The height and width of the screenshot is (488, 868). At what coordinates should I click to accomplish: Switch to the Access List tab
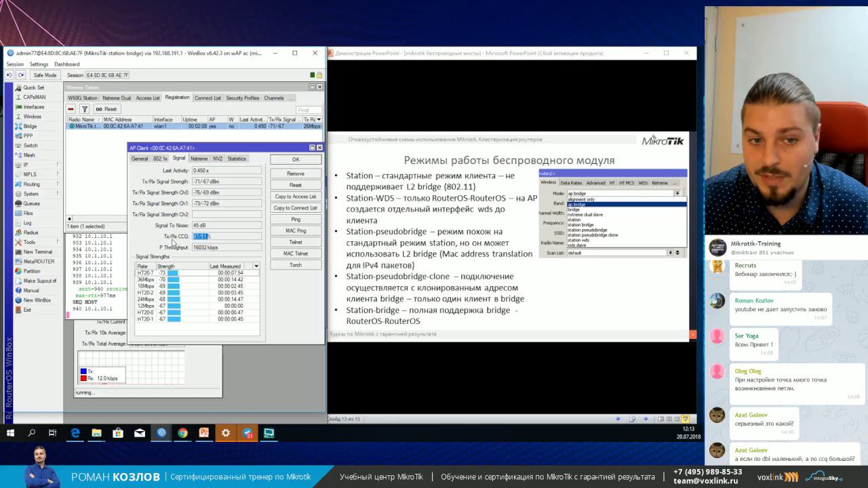(148, 98)
